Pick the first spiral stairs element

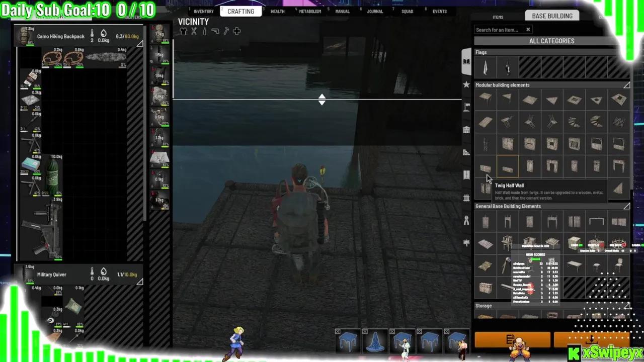point(574,122)
